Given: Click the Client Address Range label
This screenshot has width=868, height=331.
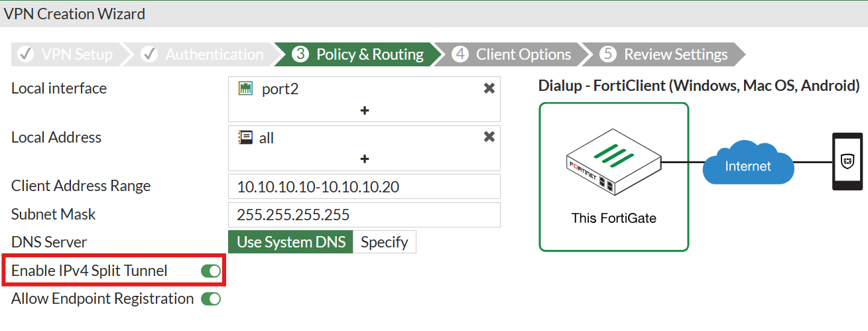Looking at the screenshot, I should (81, 186).
